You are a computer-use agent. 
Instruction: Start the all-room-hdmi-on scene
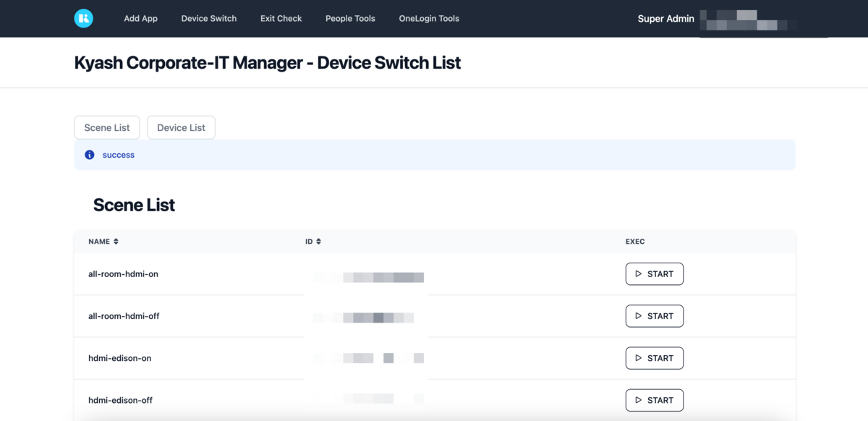tap(655, 274)
